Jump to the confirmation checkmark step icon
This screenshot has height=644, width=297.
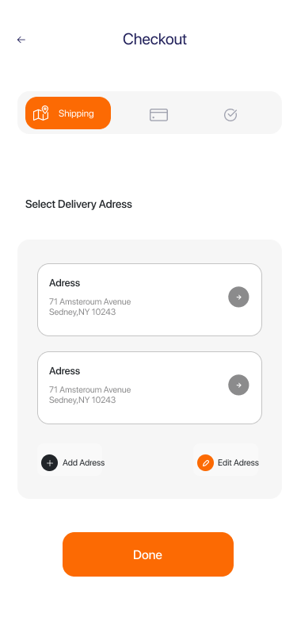[x=230, y=115]
